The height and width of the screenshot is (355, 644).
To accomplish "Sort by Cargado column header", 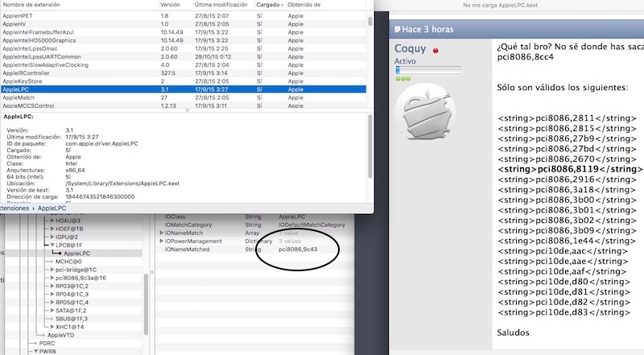I will click(x=270, y=5).
